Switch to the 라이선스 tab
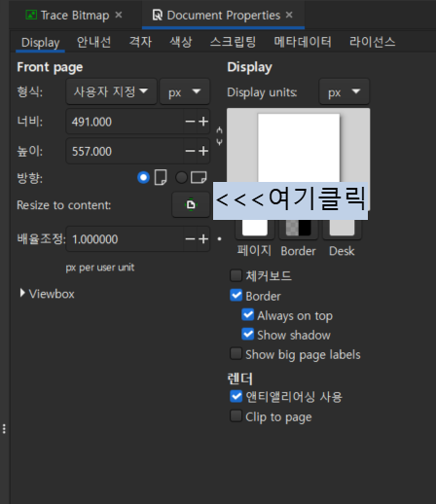436x504 pixels. 372,42
